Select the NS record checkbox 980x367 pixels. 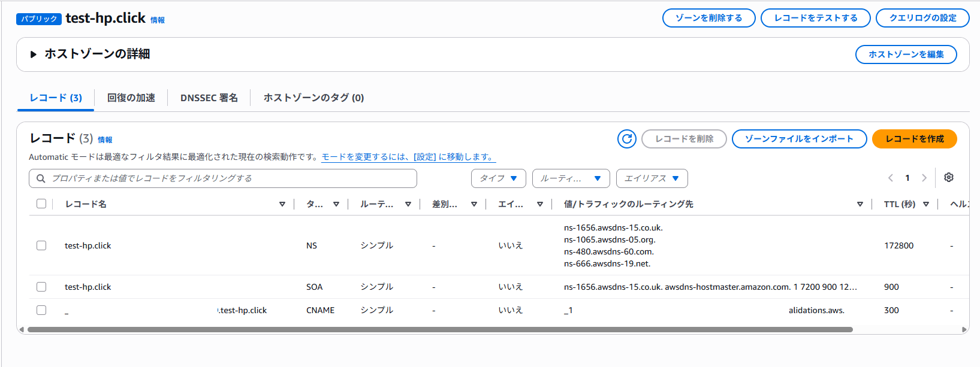41,245
